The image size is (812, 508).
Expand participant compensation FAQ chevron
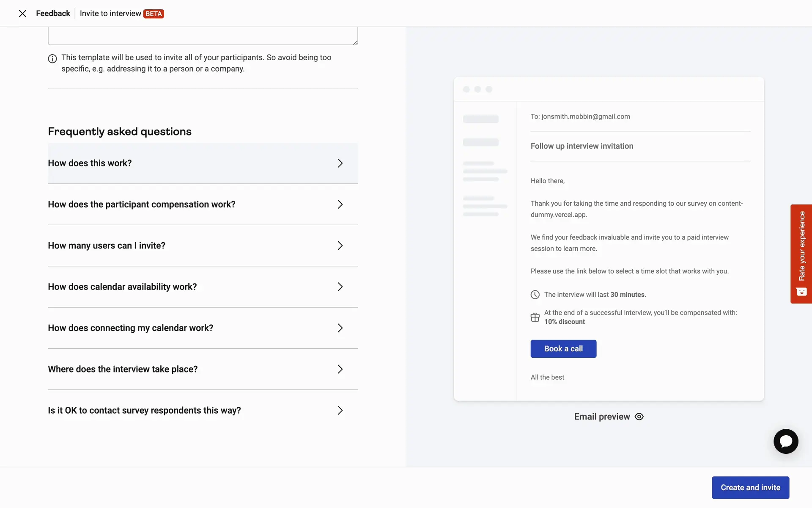pos(340,204)
